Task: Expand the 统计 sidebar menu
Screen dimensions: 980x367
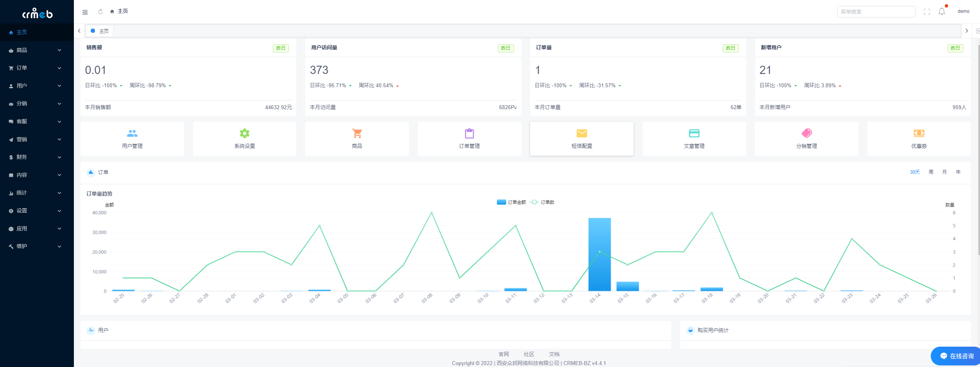Action: pos(37,192)
